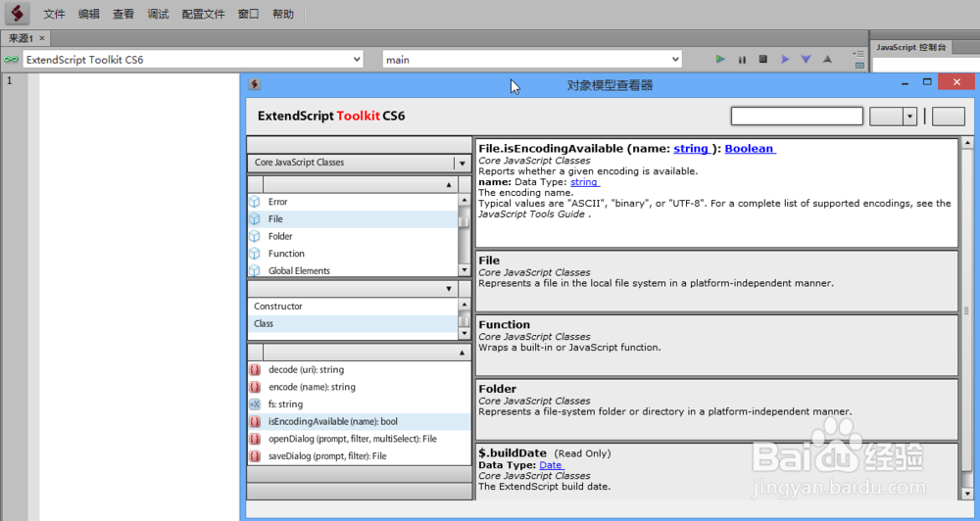Image resolution: width=980 pixels, height=521 pixels.
Task: Click the blank button right of search dropdown
Action: click(x=948, y=117)
